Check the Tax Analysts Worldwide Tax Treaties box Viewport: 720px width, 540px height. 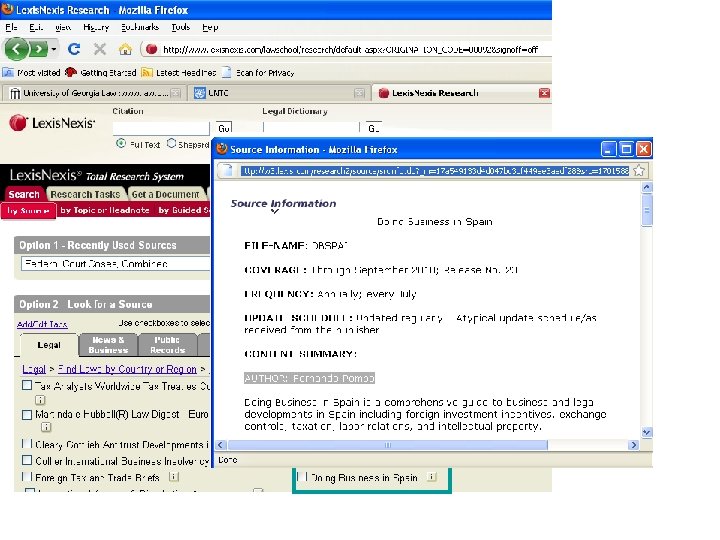[27, 385]
